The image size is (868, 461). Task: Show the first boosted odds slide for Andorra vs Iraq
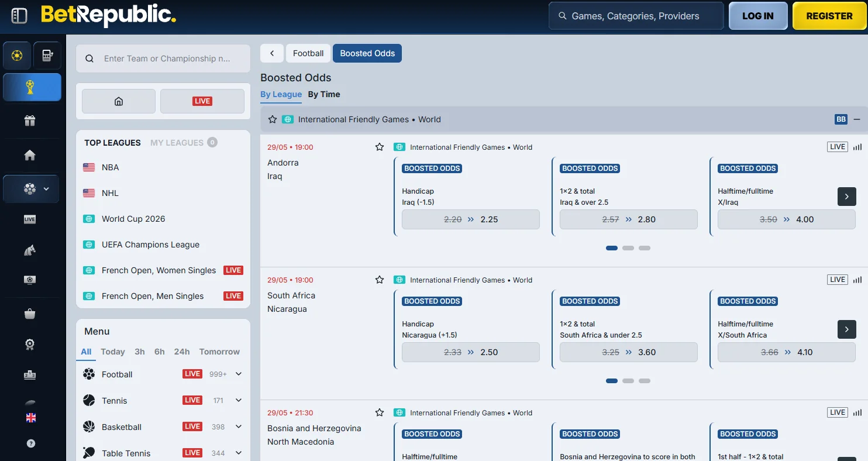point(612,248)
